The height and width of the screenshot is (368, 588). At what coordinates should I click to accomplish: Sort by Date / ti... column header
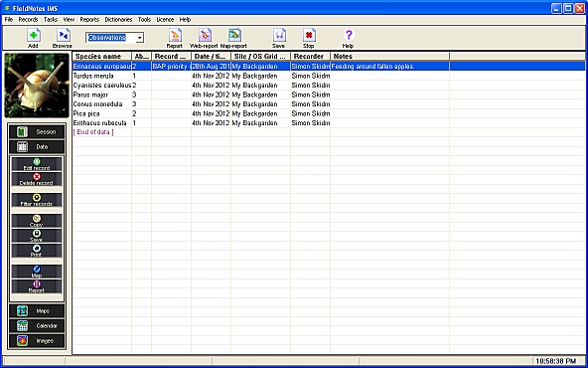[x=212, y=57]
